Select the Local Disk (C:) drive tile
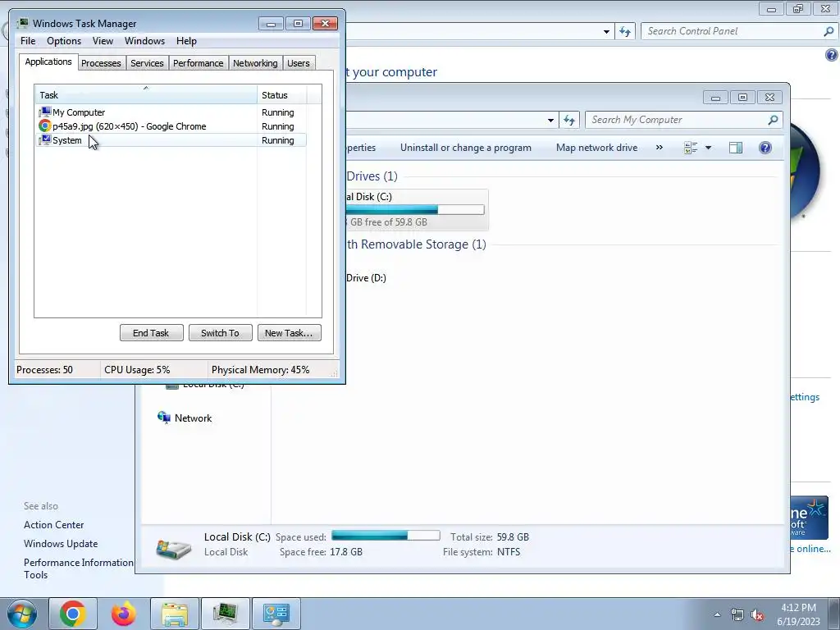 [417, 209]
